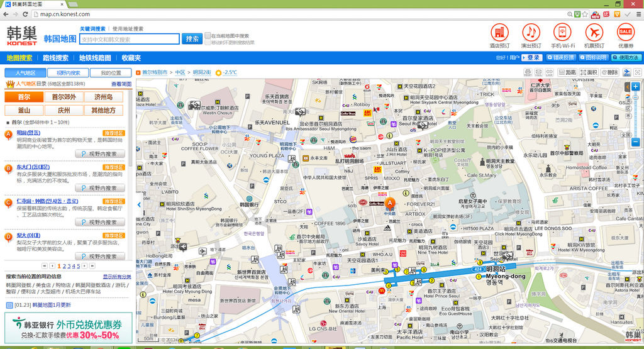Click the orange A marker on the map
This screenshot has height=349, width=644.
click(x=390, y=203)
